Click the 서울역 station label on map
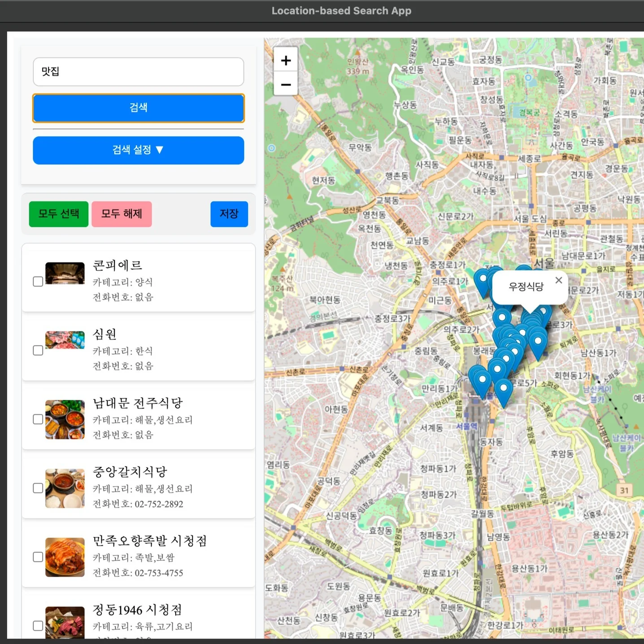This screenshot has width=644, height=644. [x=467, y=426]
